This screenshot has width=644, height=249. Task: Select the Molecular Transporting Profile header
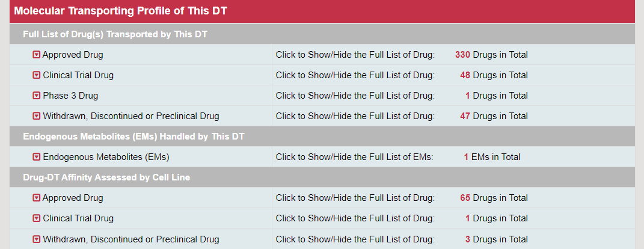pyautogui.click(x=120, y=11)
